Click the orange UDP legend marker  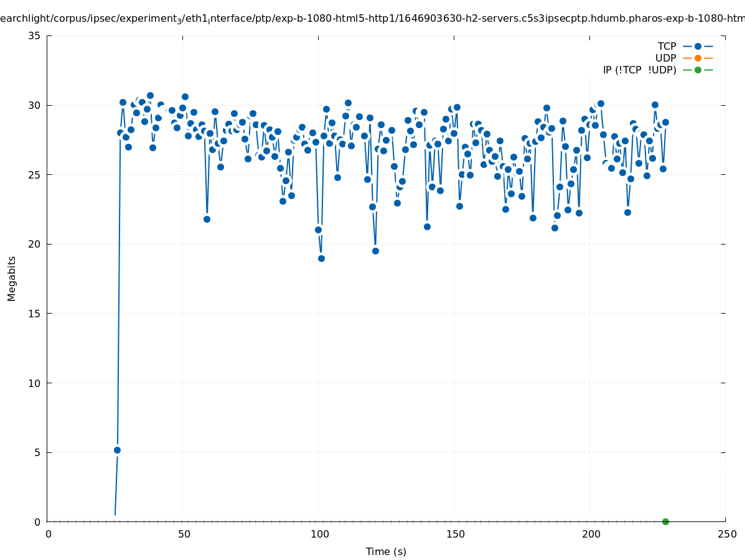point(698,58)
